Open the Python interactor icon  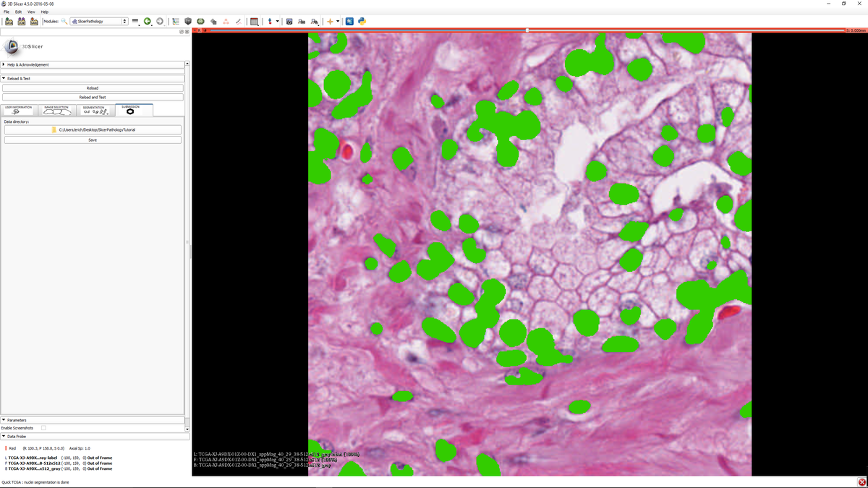pos(362,21)
